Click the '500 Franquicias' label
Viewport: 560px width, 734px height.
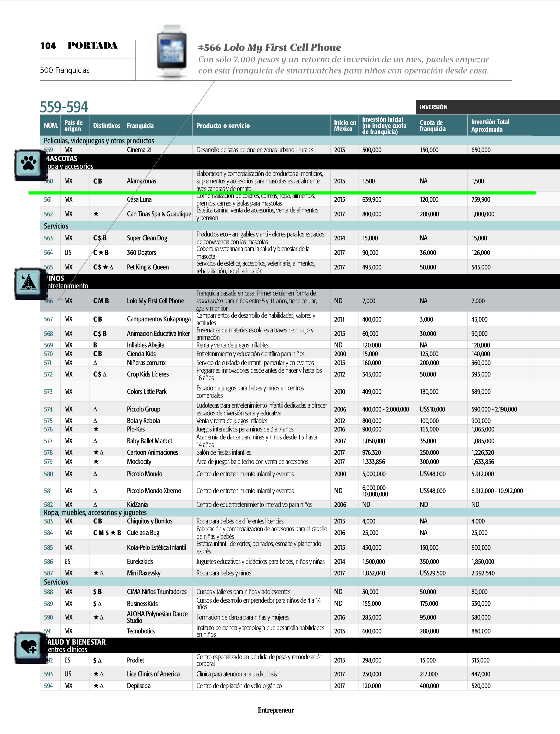coord(65,70)
